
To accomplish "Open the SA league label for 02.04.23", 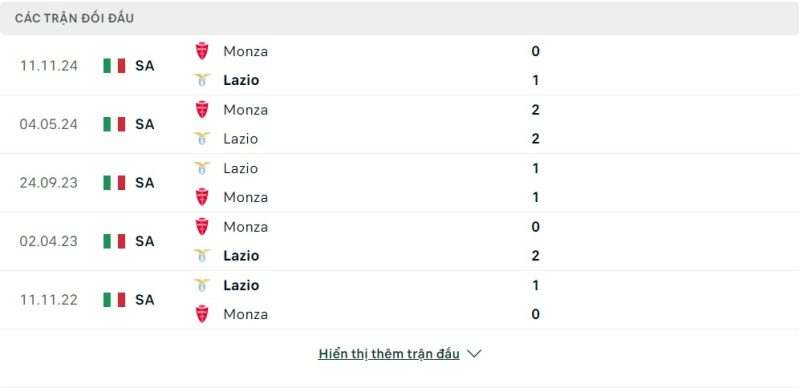I will pos(144,241).
